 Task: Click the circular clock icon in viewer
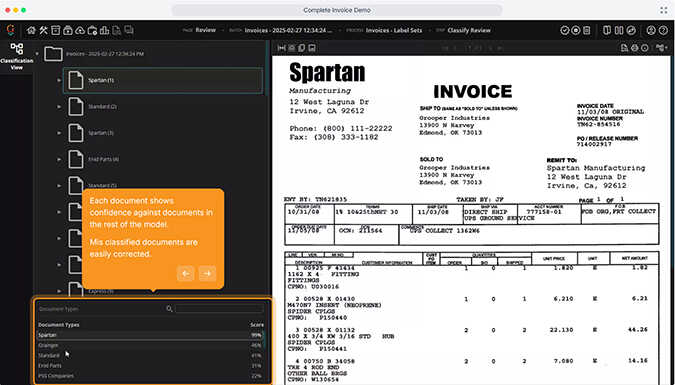click(645, 48)
